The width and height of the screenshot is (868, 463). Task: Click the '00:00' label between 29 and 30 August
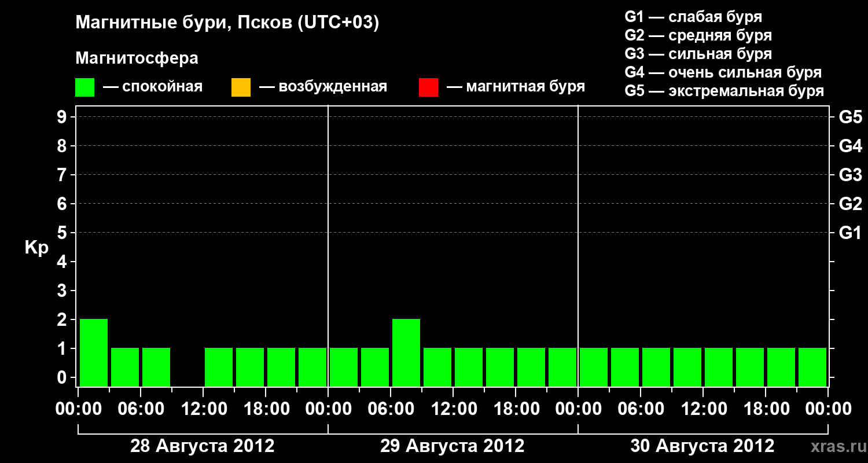578,409
